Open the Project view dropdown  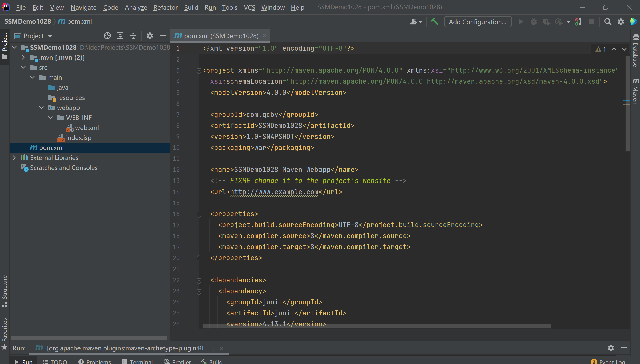50,36
